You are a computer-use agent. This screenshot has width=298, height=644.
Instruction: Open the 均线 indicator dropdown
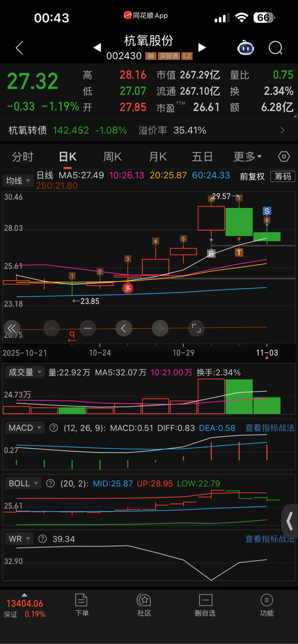pos(18,181)
